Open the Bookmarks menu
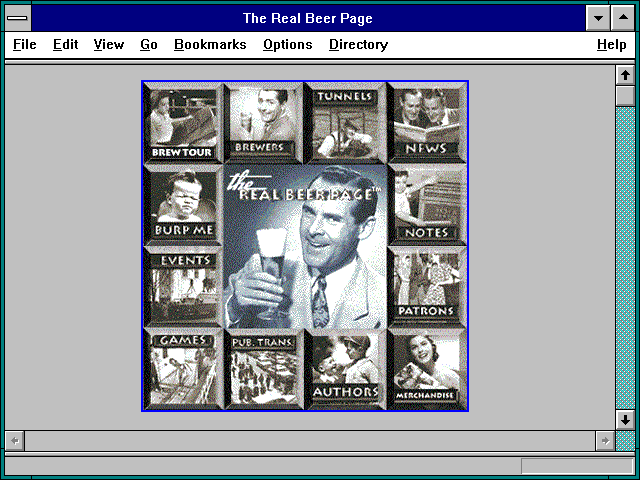 (210, 44)
